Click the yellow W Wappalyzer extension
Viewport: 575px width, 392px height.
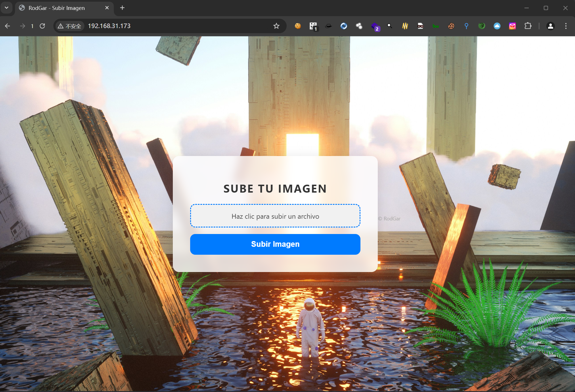405,26
